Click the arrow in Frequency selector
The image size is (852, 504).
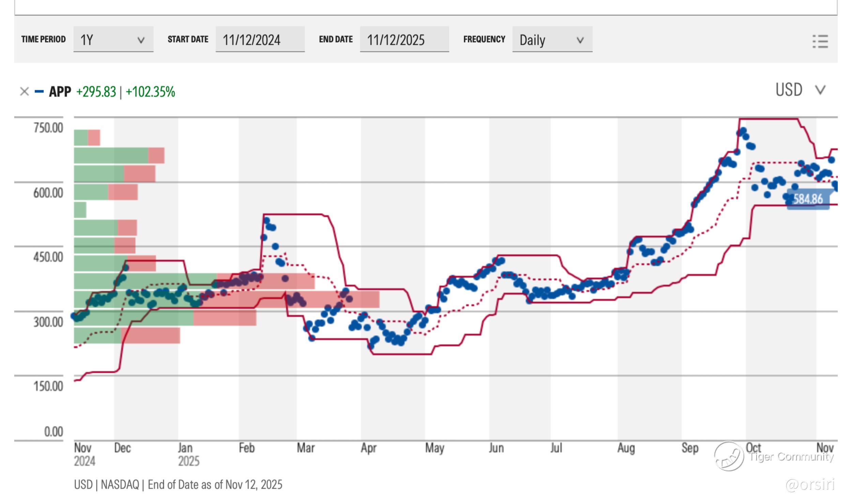[580, 40]
